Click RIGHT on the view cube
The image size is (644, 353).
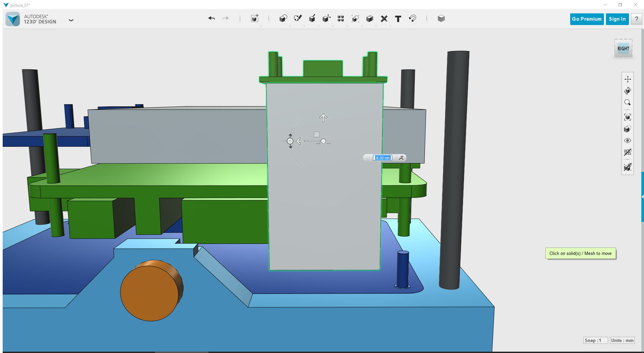(623, 48)
